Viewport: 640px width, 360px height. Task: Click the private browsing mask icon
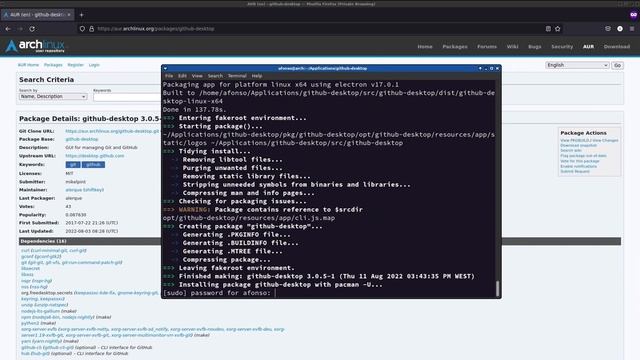[x=633, y=15]
